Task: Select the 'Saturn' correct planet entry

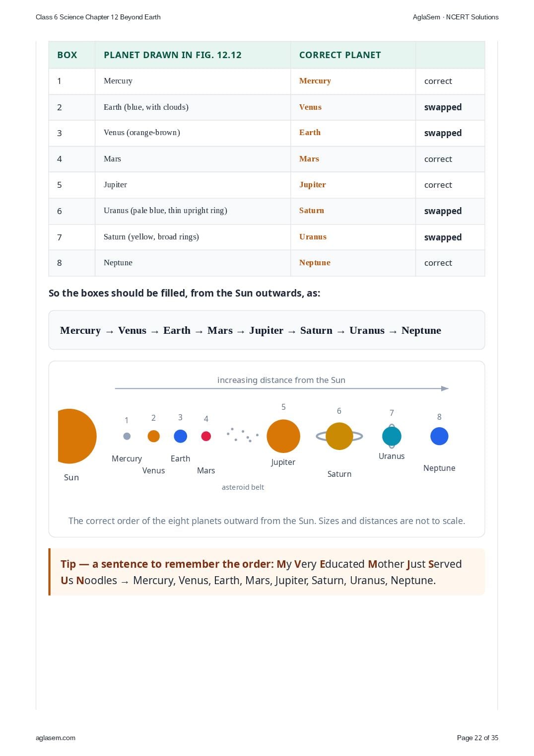Action: pos(312,211)
